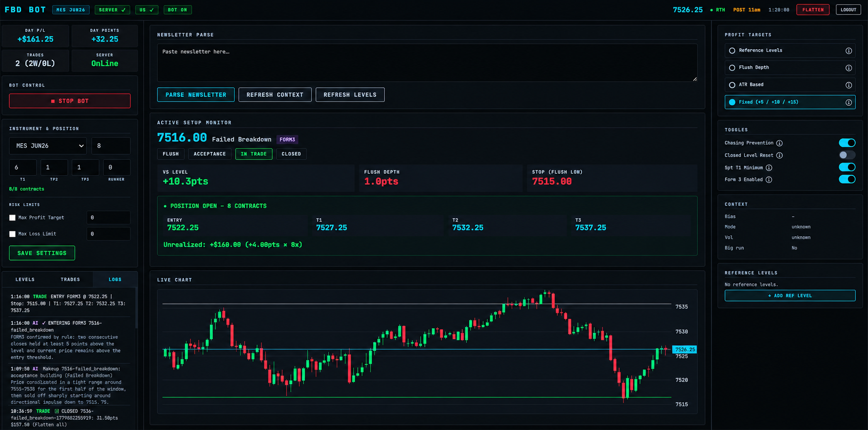Open ATR Based info icon

tap(849, 85)
